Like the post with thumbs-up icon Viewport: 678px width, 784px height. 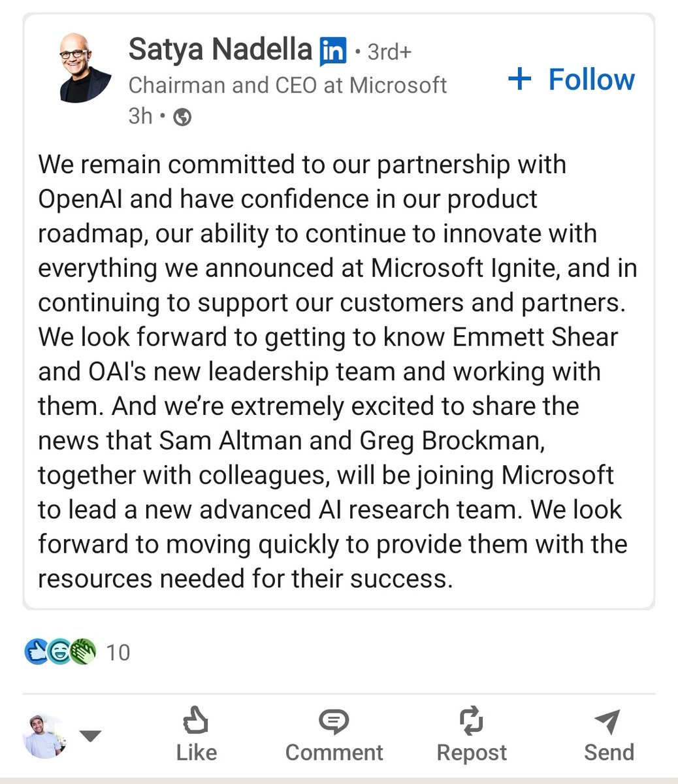[195, 736]
